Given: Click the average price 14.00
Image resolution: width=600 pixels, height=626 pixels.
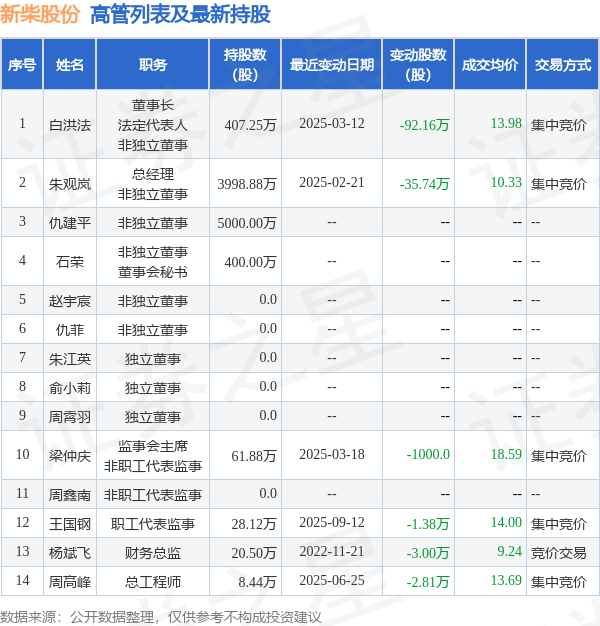Looking at the screenshot, I should pos(506,522).
